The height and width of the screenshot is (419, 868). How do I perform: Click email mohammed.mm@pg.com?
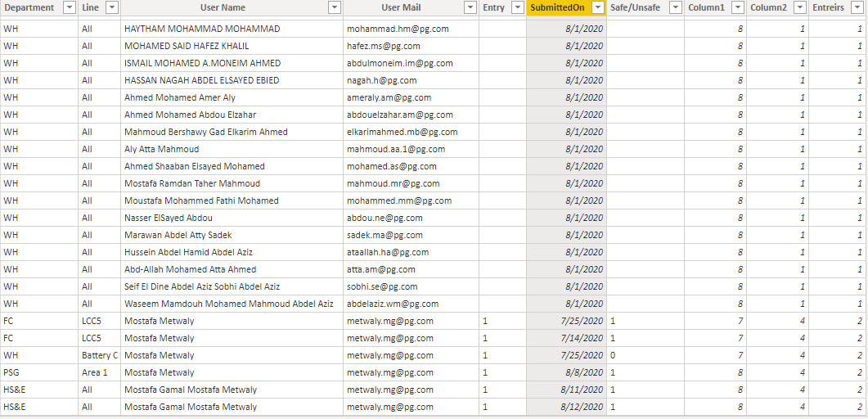pyautogui.click(x=400, y=200)
